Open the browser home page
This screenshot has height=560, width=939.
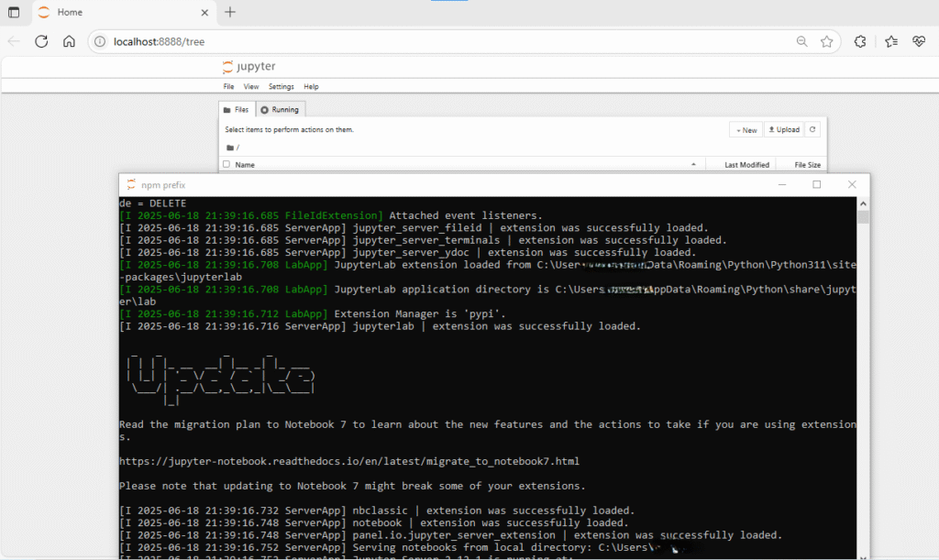click(x=69, y=41)
